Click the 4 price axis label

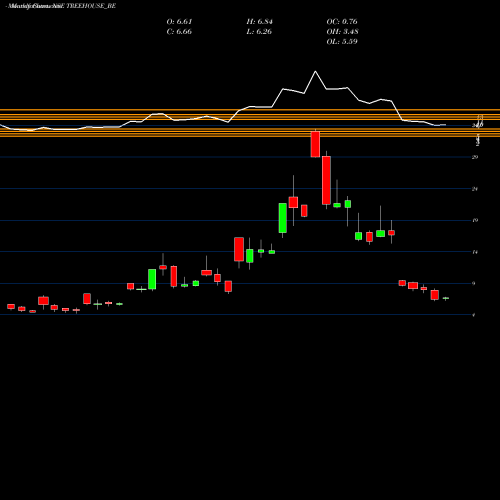pyautogui.click(x=474, y=315)
